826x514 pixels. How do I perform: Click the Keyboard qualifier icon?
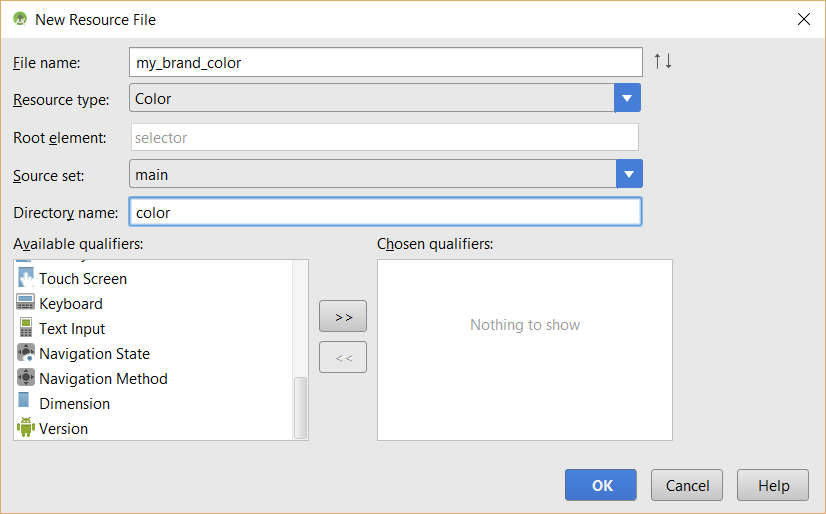(x=26, y=303)
